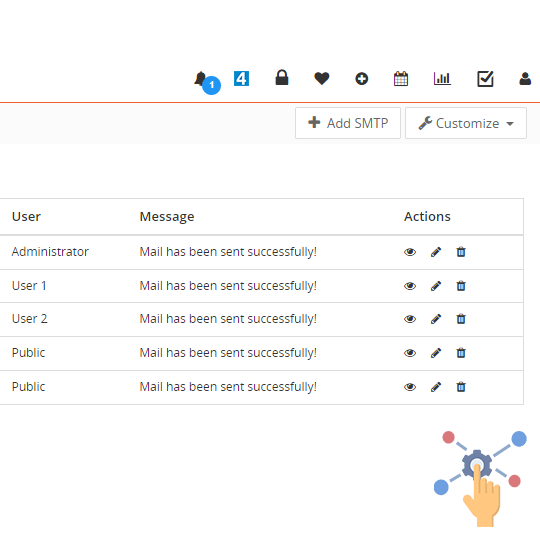Click the plus circle quick-add icon

(x=362, y=79)
